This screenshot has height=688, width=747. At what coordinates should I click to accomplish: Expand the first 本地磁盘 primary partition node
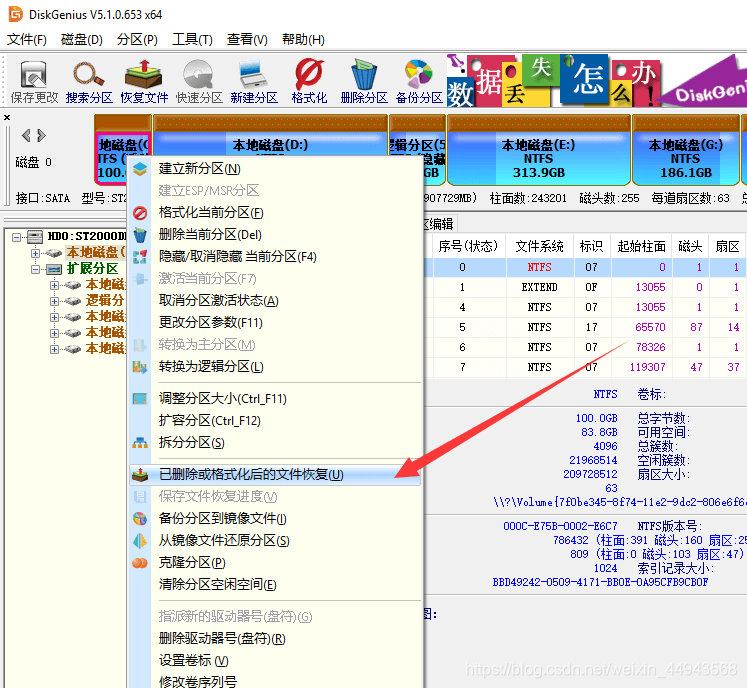pyautogui.click(x=36, y=253)
